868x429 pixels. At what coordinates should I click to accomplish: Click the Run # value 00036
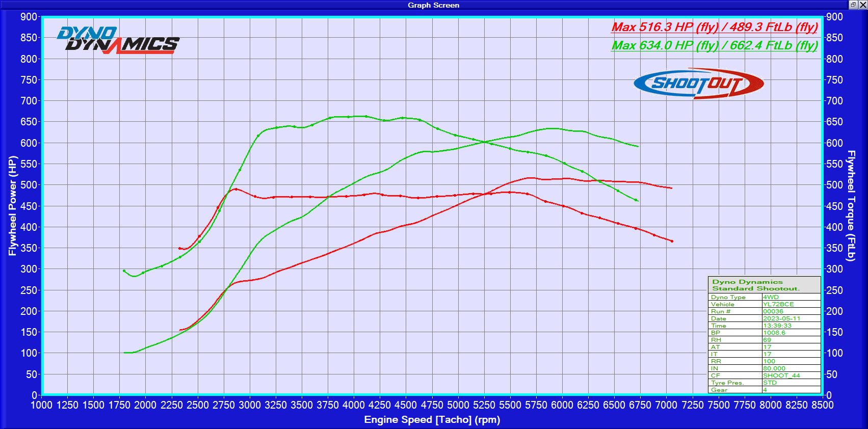pyautogui.click(x=773, y=311)
